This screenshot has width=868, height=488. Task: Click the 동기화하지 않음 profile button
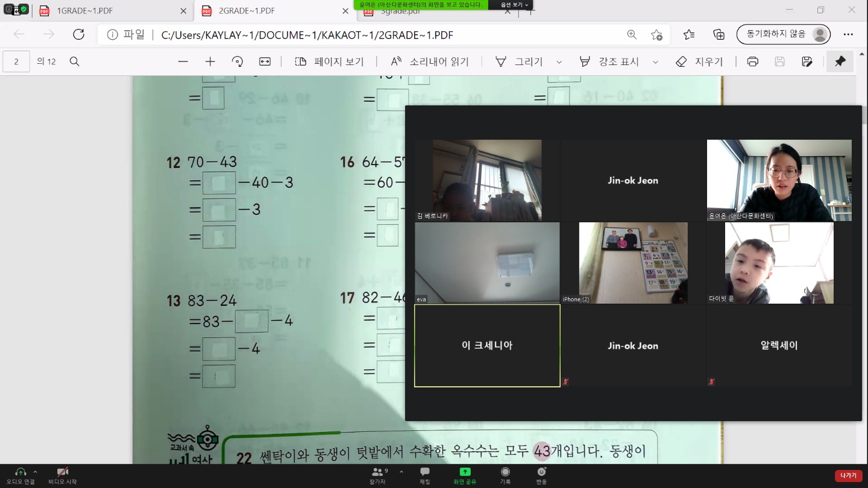(783, 34)
